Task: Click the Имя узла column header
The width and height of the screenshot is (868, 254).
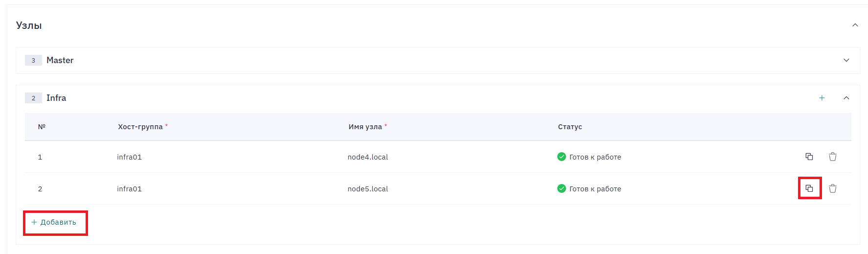Action: point(365,127)
